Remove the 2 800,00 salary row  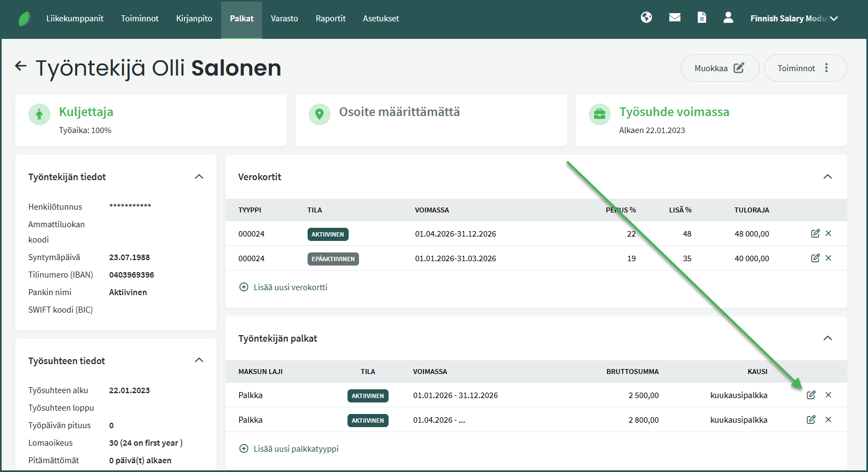pyautogui.click(x=829, y=420)
